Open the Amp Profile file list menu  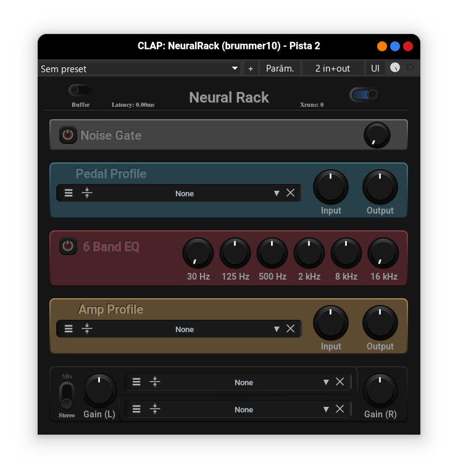coord(69,329)
